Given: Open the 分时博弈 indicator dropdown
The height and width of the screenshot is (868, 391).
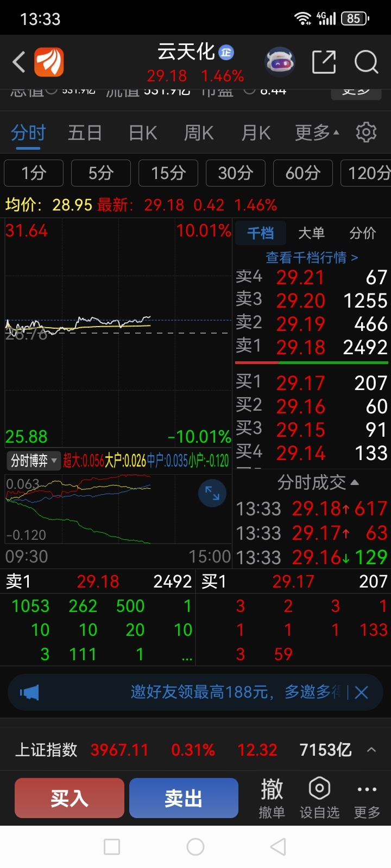Looking at the screenshot, I should click(34, 461).
